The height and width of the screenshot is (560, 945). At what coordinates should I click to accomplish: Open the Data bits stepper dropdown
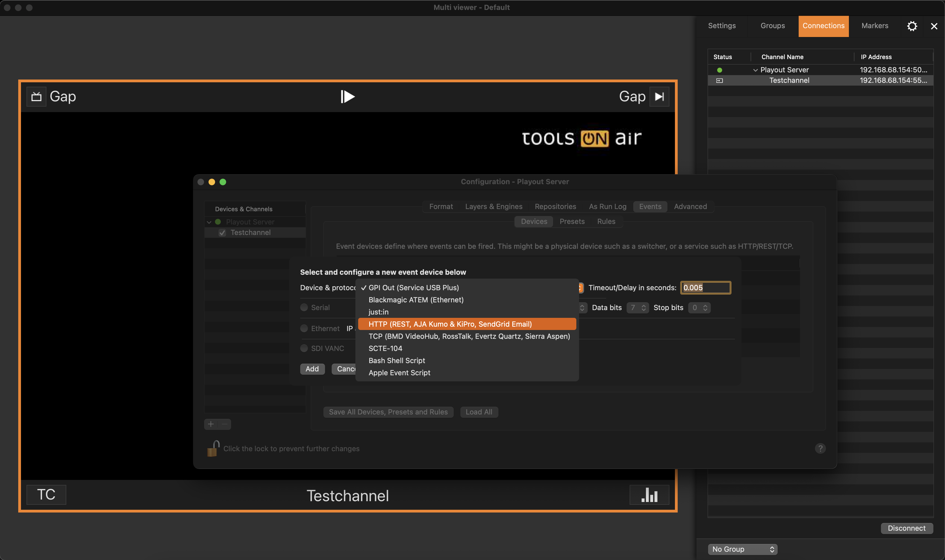tap(637, 308)
